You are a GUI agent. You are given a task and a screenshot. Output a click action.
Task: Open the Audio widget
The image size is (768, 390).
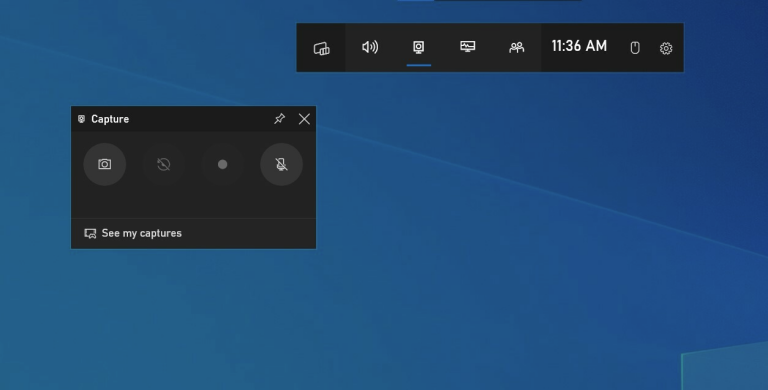370,47
